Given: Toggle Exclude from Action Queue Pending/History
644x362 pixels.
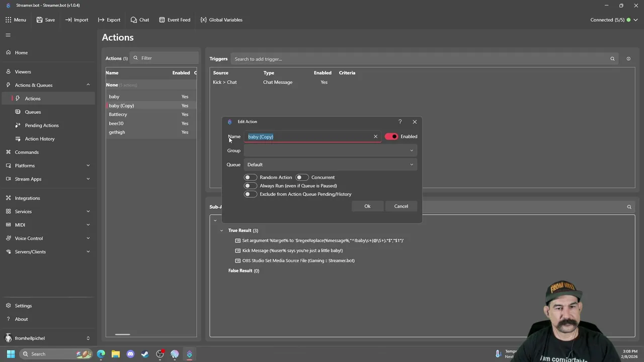Looking at the screenshot, I should click(250, 194).
